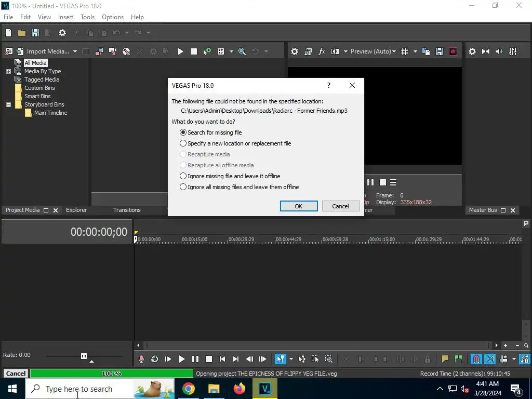Go to start of timeline
The height and width of the screenshot is (399, 532).
pos(222,359)
